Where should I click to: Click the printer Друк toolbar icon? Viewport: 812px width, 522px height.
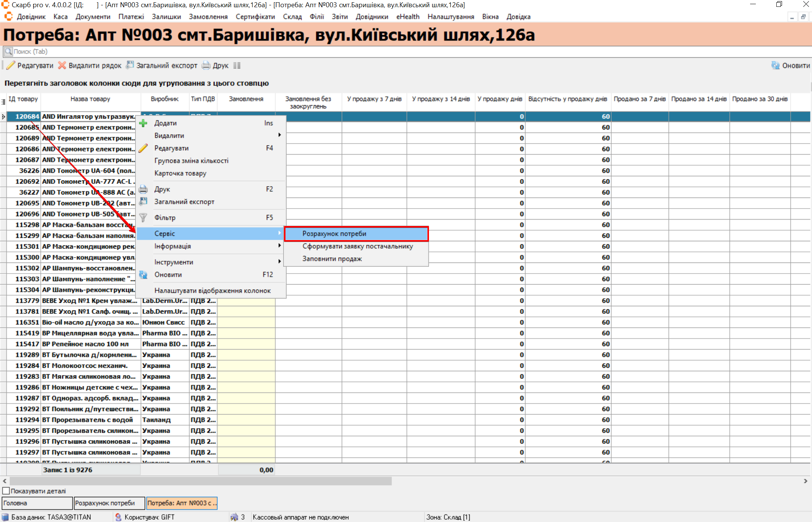click(206, 65)
